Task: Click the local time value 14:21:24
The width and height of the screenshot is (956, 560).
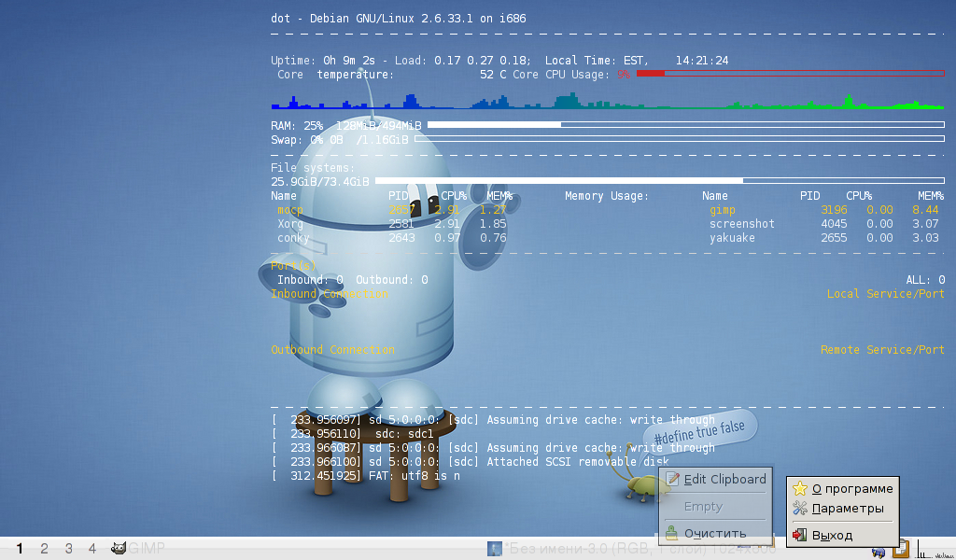Action: (702, 61)
